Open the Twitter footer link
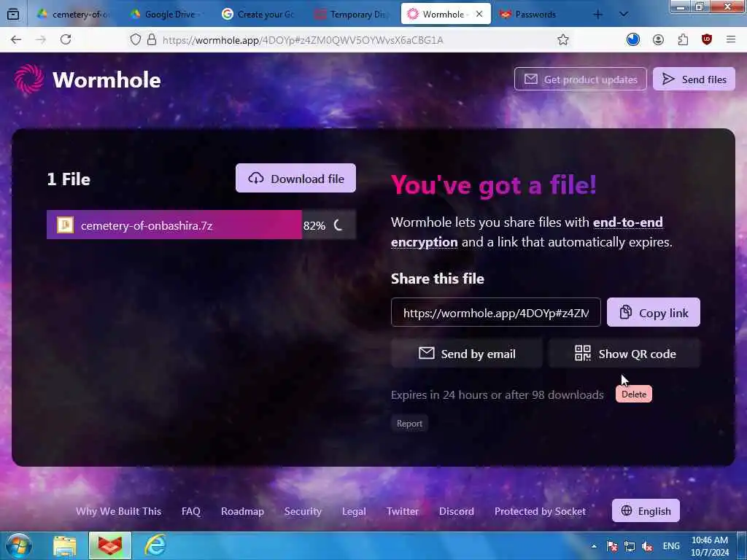This screenshot has width=747, height=560. pyautogui.click(x=403, y=511)
